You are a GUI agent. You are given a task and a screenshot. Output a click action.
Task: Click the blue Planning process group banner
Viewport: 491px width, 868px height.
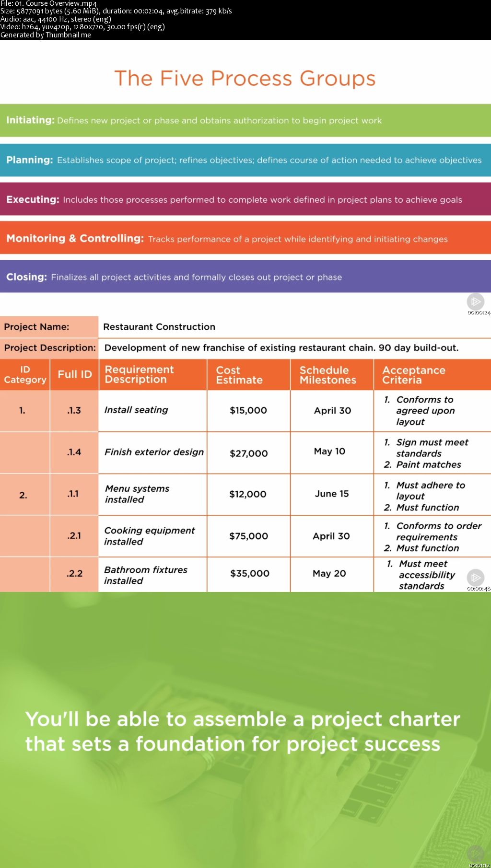click(245, 160)
